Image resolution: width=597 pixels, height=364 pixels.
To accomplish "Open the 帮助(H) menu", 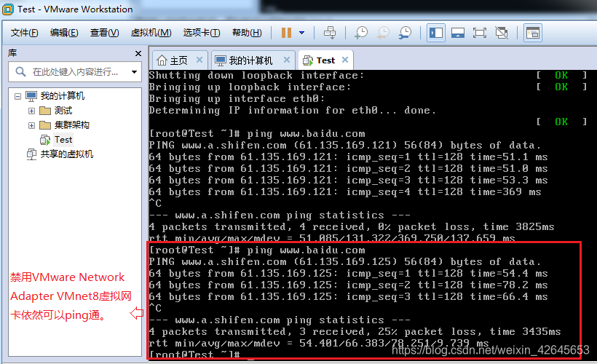I will (247, 33).
